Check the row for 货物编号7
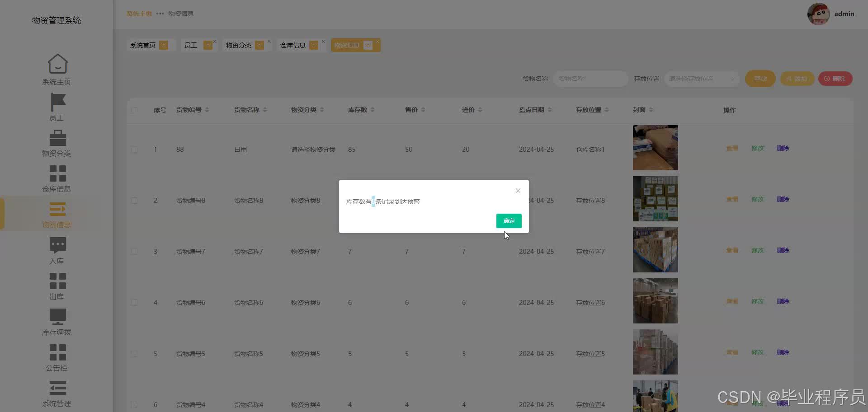This screenshot has height=412, width=868. pyautogui.click(x=134, y=252)
